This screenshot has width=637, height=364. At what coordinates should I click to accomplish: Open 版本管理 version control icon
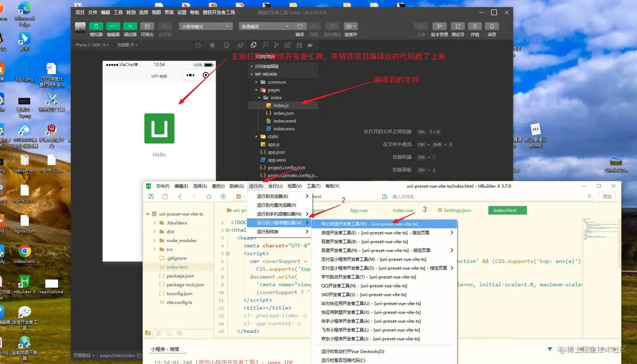coord(439,26)
